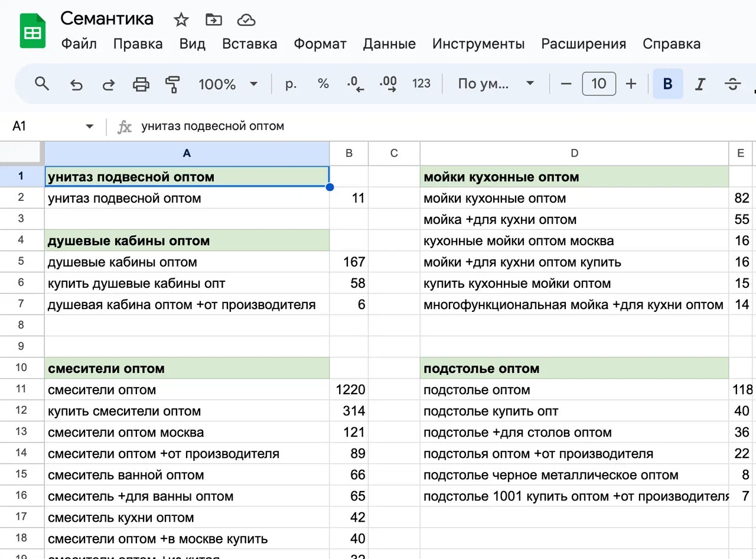
Task: Increase font size with plus button
Action: 631,84
